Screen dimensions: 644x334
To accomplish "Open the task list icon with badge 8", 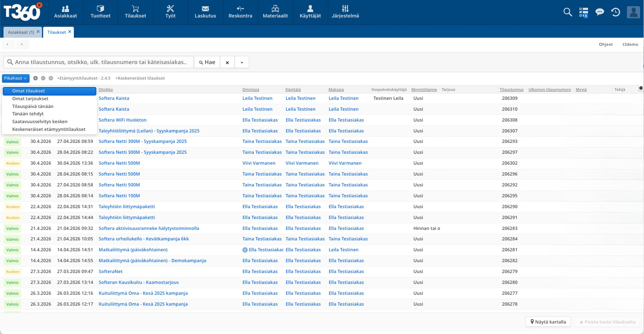I will [583, 12].
